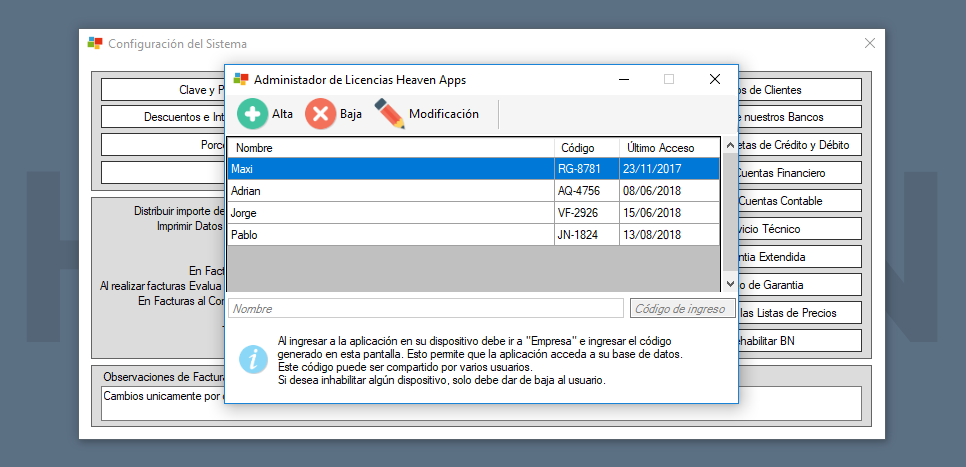Image resolution: width=966 pixels, height=467 pixels.
Task: Click the last access date 13/08/2018
Action: tap(669, 235)
